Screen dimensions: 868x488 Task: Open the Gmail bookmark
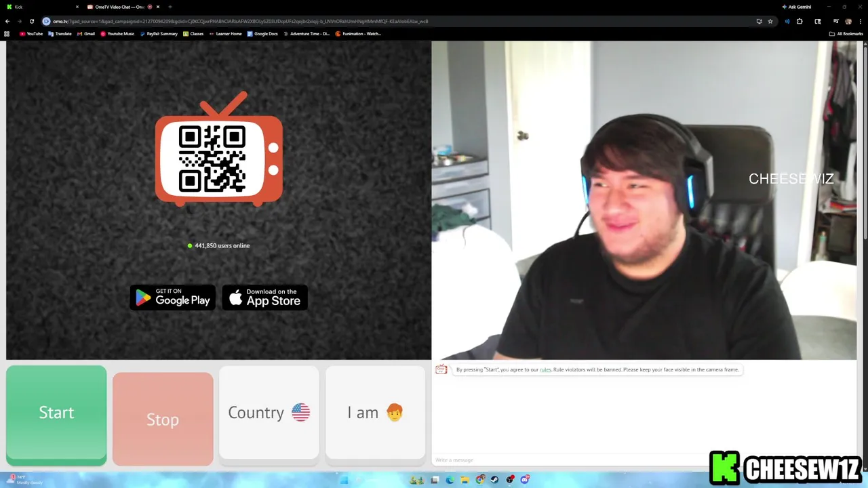[x=86, y=34]
